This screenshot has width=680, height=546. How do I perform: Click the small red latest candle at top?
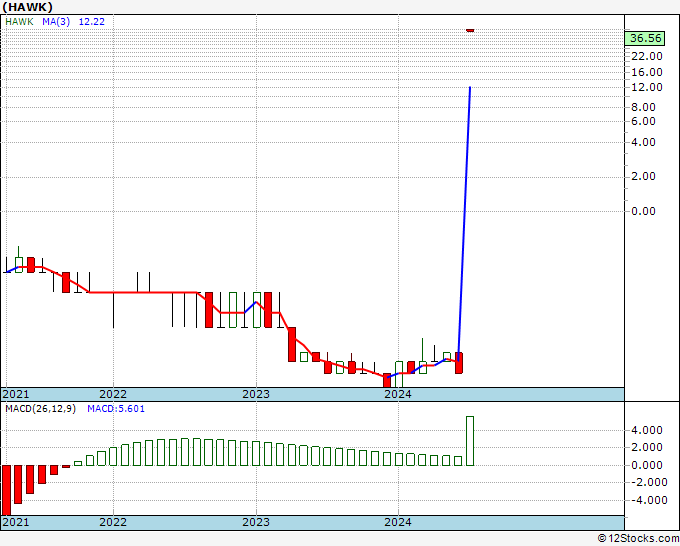coord(470,30)
